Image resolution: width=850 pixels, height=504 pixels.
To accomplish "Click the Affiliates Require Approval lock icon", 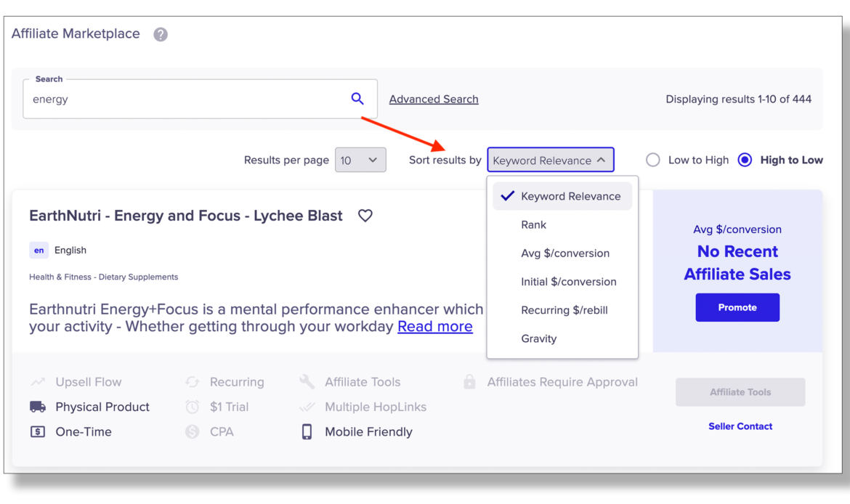I will point(469,382).
